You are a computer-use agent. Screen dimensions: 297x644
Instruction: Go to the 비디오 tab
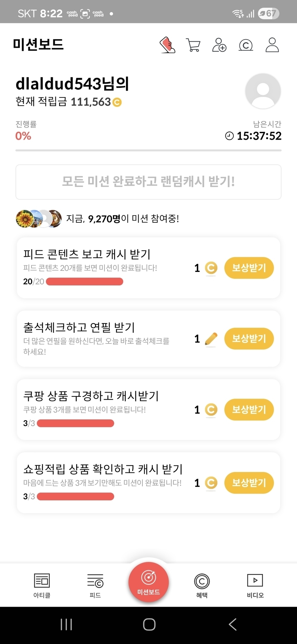[x=255, y=585]
